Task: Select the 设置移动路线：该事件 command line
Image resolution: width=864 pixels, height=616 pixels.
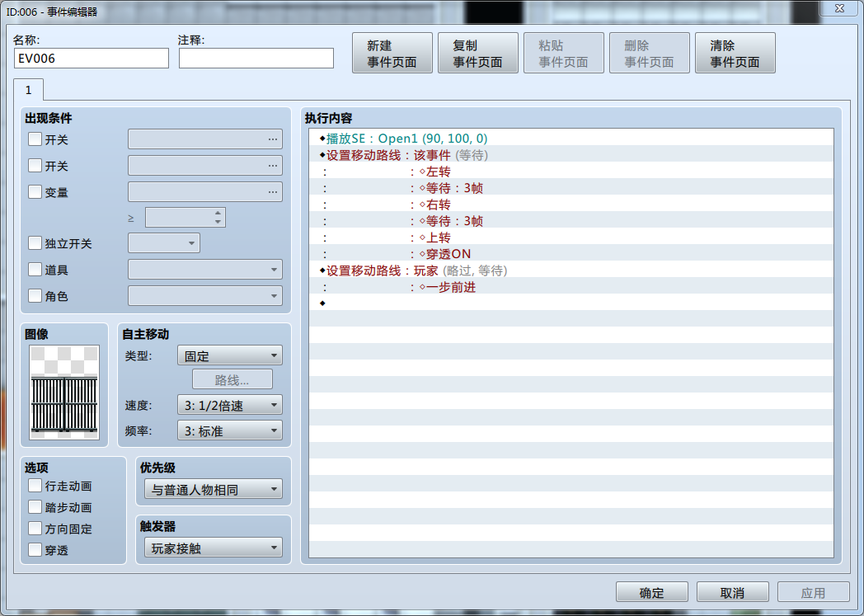Action: (571, 155)
